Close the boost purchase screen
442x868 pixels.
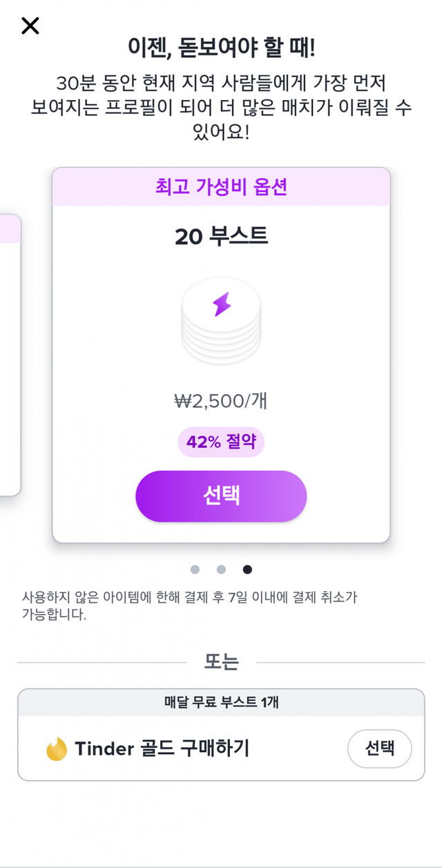(30, 26)
